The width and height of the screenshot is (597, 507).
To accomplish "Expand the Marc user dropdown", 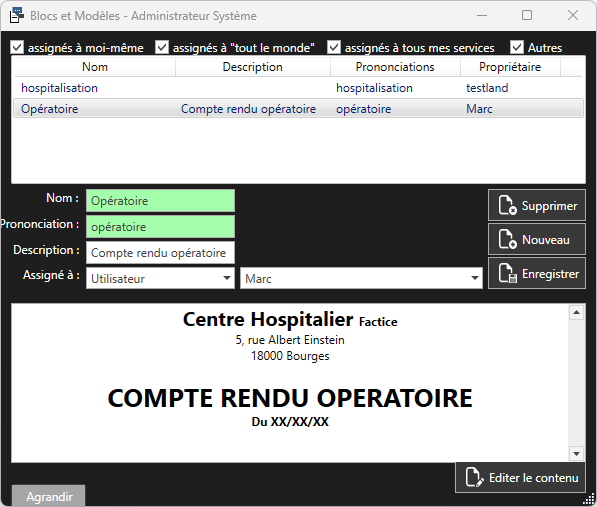I will 361,278.
